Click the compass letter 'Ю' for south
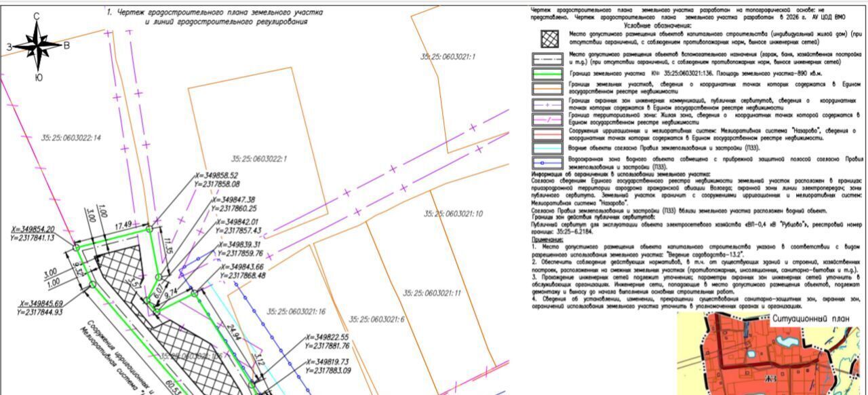Screen dimensions: 868x395 pyautogui.click(x=39, y=78)
